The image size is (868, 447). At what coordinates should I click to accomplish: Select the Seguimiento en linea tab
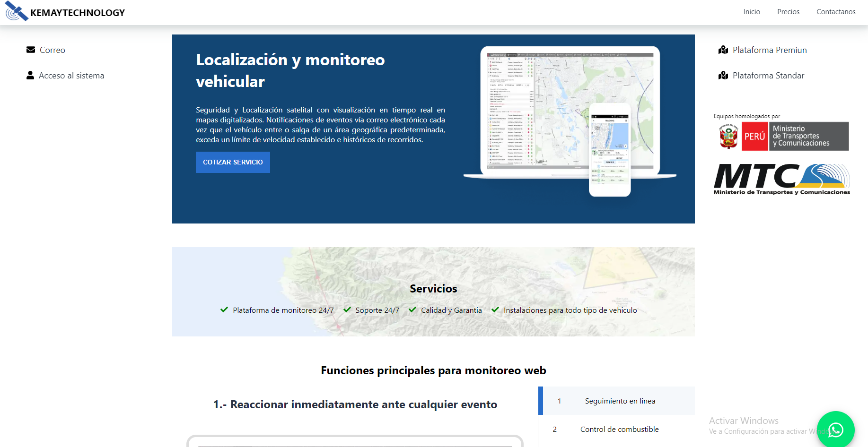click(x=620, y=401)
